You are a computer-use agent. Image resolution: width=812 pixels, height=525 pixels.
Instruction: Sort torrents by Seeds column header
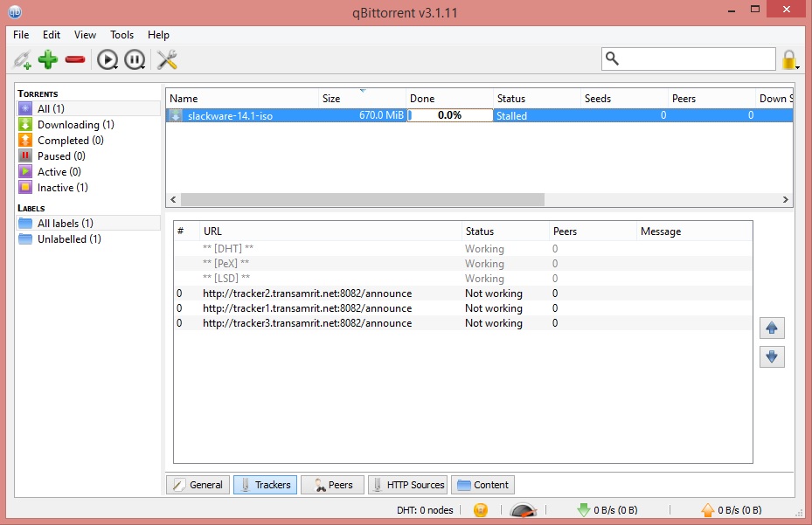point(625,99)
